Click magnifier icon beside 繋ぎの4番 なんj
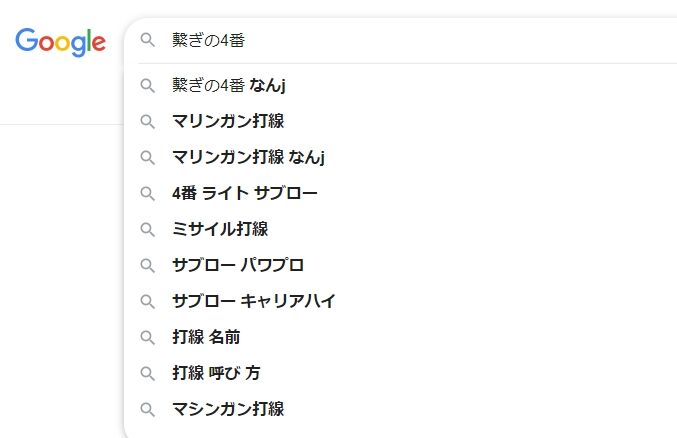This screenshot has width=677, height=438. (147, 85)
